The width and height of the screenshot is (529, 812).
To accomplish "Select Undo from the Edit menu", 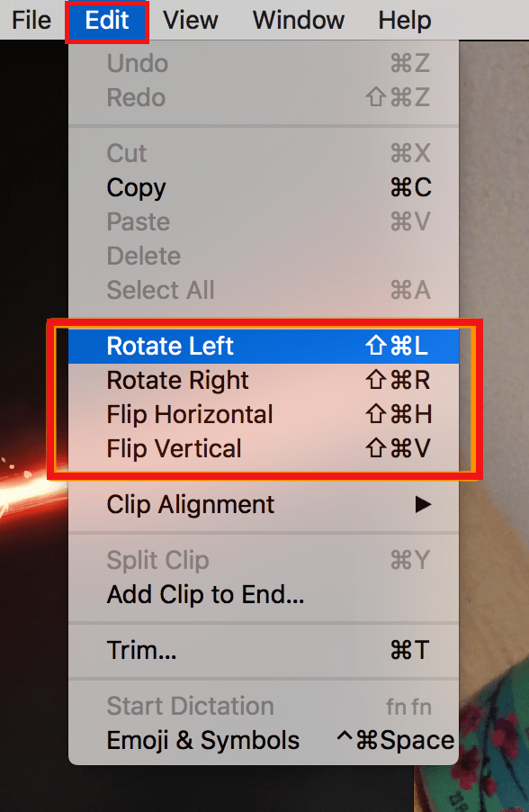I will tap(136, 63).
